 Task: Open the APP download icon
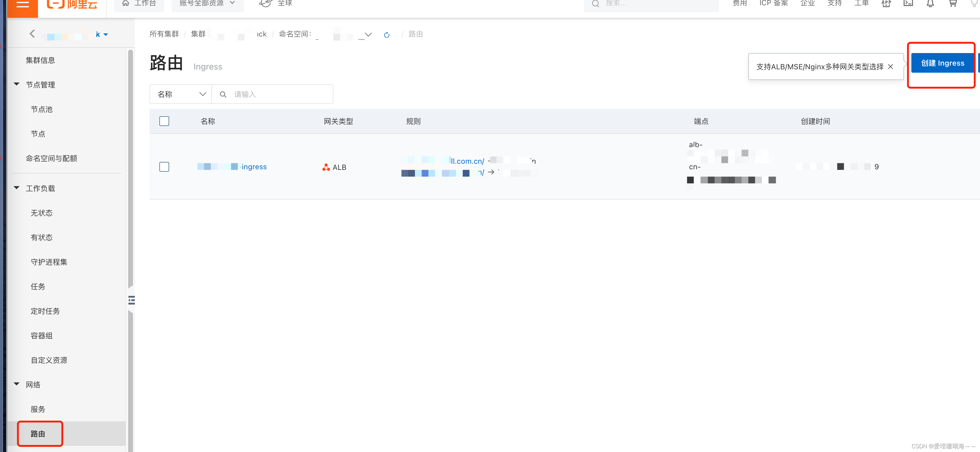tap(886, 4)
